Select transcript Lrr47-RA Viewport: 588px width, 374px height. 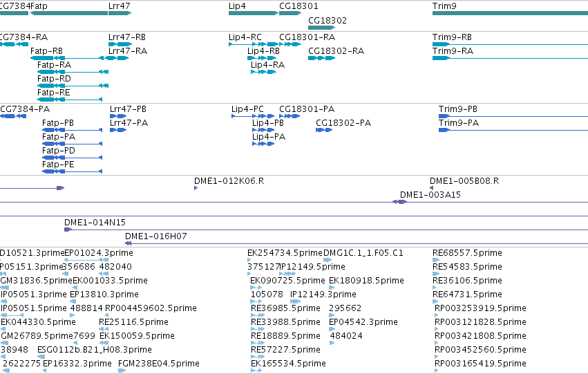point(119,58)
